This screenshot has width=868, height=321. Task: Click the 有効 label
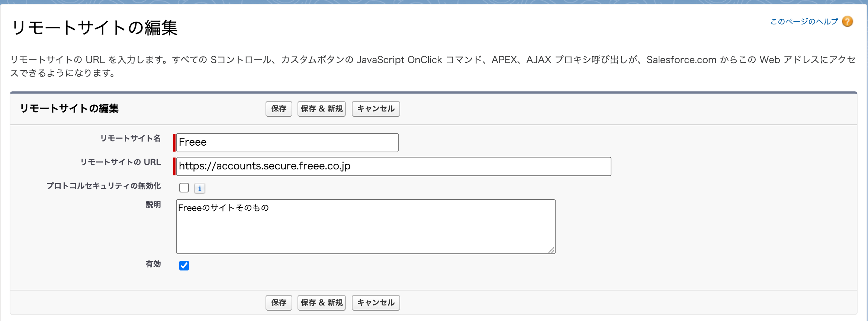pos(153,264)
